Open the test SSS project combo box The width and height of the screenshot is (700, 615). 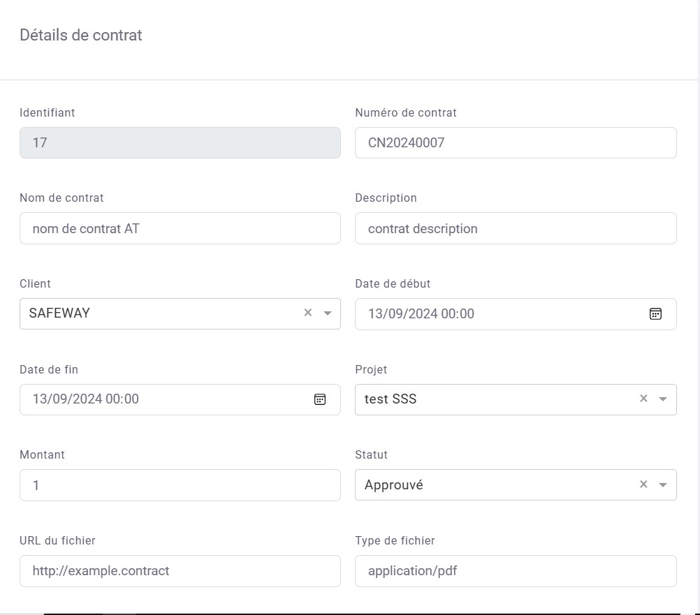[489, 399]
